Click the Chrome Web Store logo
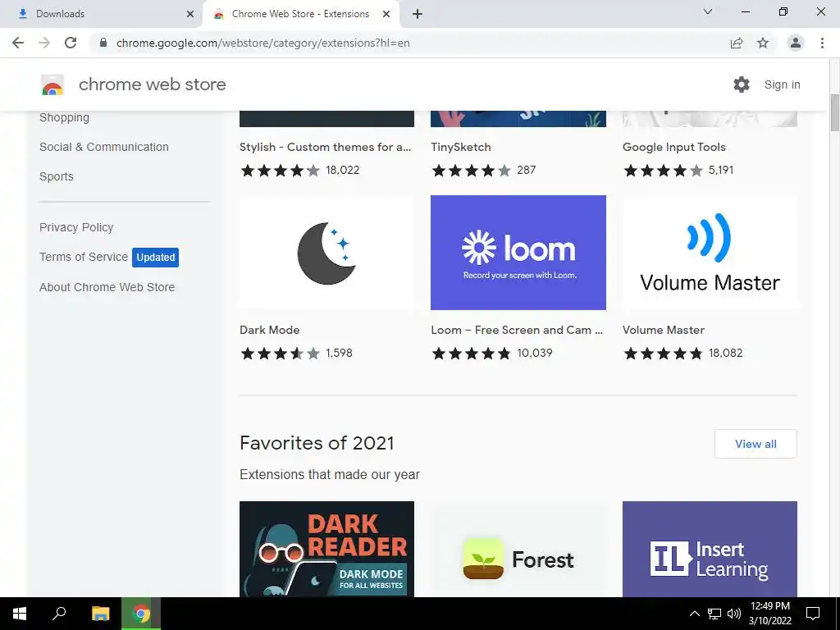 click(52, 84)
